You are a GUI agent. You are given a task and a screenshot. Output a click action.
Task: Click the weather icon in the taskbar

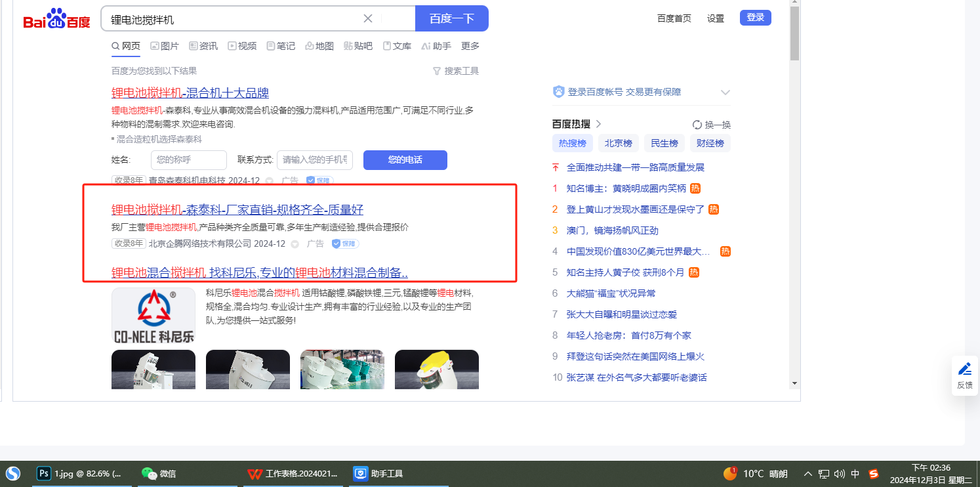730,473
